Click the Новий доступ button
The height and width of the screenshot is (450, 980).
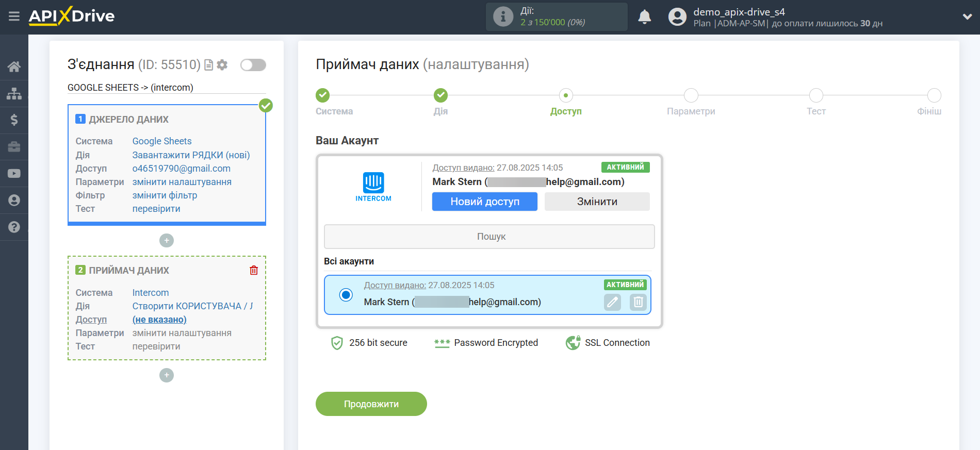(x=484, y=202)
